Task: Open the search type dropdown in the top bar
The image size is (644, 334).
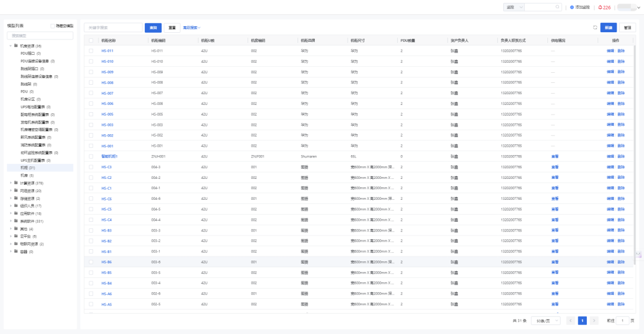Action: click(x=514, y=7)
